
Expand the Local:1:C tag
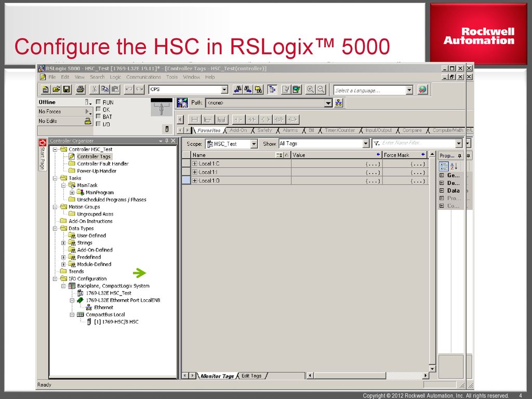[195, 164]
